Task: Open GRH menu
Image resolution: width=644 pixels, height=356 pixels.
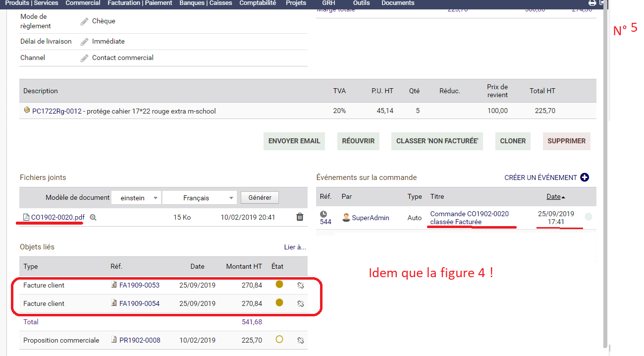Action: point(329,3)
